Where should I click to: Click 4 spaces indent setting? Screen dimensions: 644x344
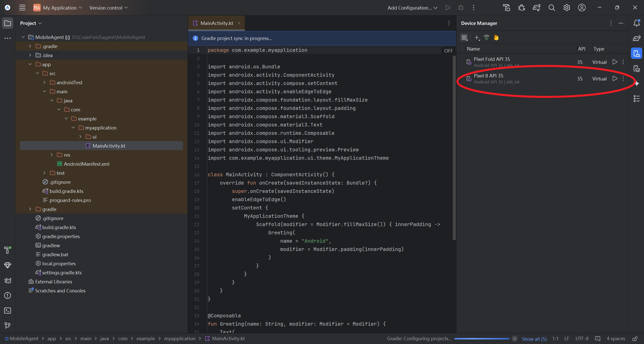[616, 339]
